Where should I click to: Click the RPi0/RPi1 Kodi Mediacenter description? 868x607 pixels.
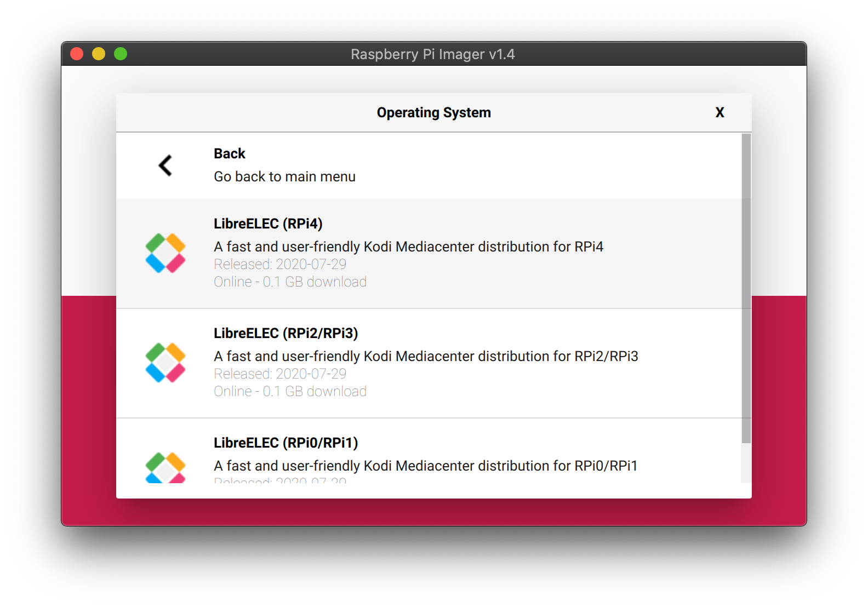pyautogui.click(x=426, y=466)
